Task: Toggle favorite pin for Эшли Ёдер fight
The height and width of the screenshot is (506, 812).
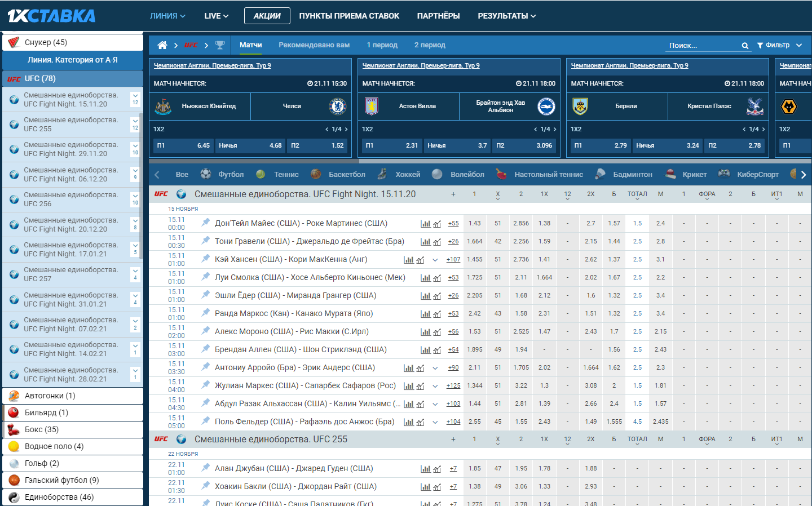Action: (x=206, y=295)
